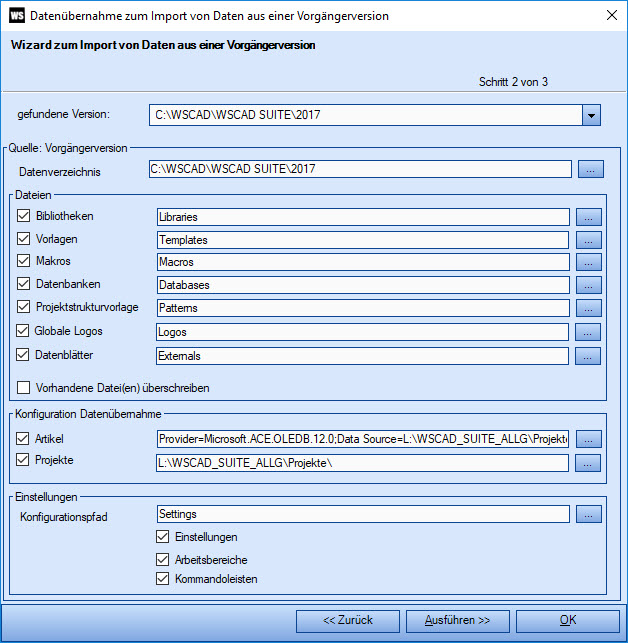Browse for the Logos folder
This screenshot has width=628, height=643.
tap(588, 332)
